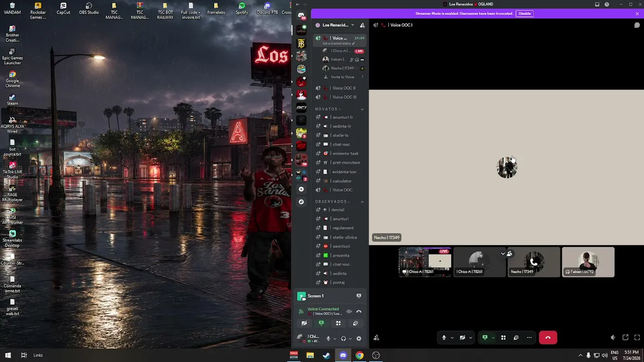Click Invite to Voice

click(x=342, y=77)
